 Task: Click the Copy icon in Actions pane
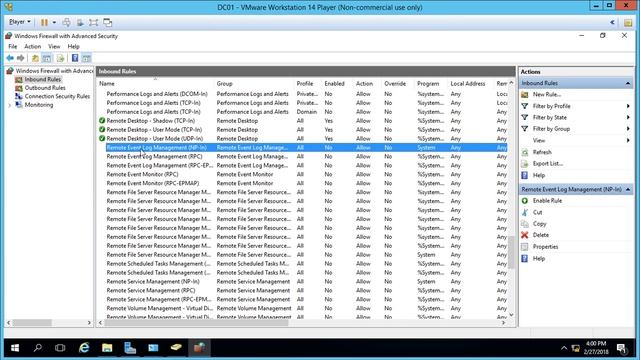pyautogui.click(x=525, y=224)
